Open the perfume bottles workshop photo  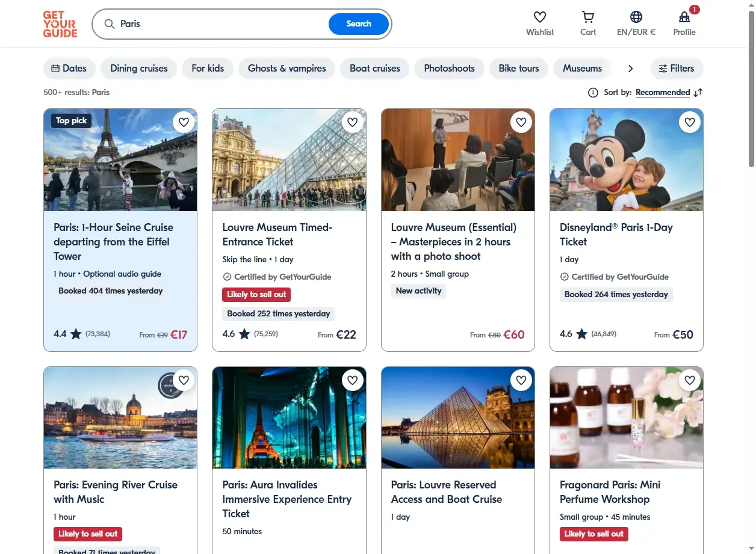click(x=627, y=418)
